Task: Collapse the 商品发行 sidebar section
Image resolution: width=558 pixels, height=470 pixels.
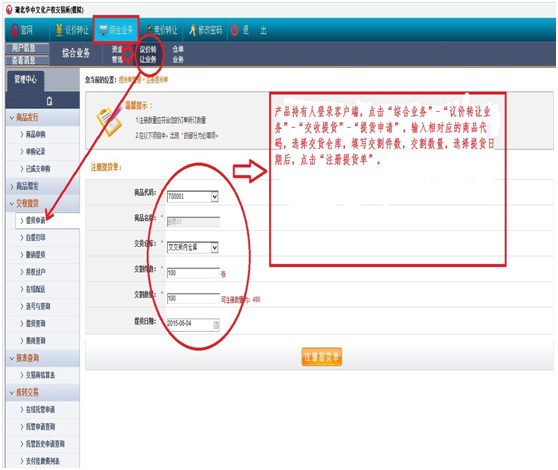Action: [x=43, y=117]
